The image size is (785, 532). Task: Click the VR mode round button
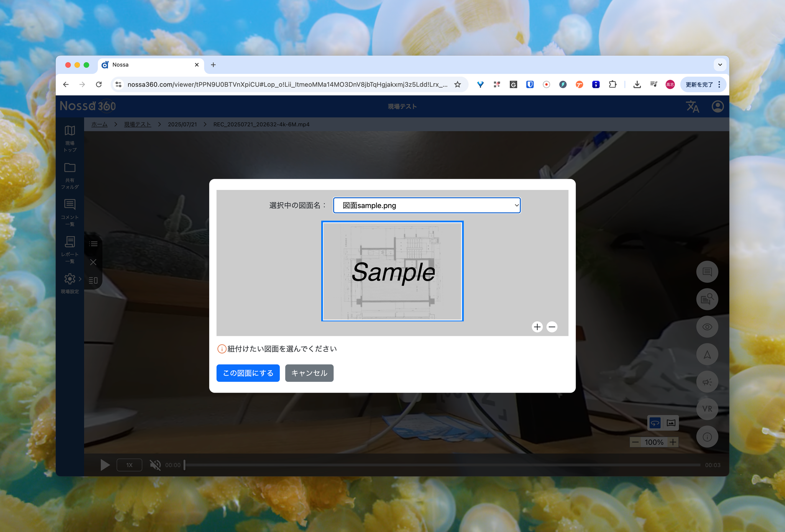[707, 409]
